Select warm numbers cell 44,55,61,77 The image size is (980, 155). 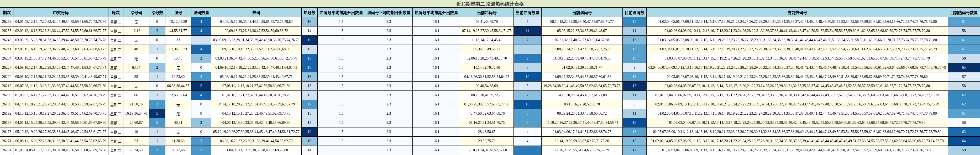[178, 31]
